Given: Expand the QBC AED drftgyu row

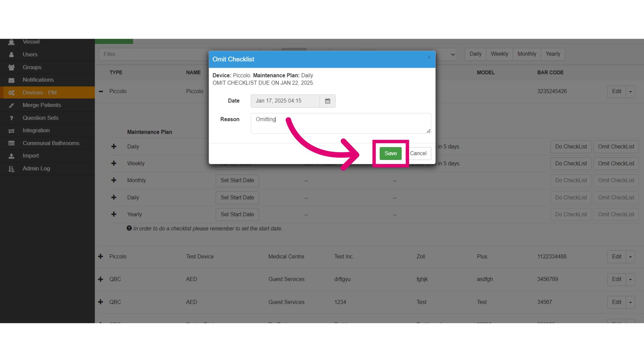Looking at the screenshot, I should (x=101, y=279).
